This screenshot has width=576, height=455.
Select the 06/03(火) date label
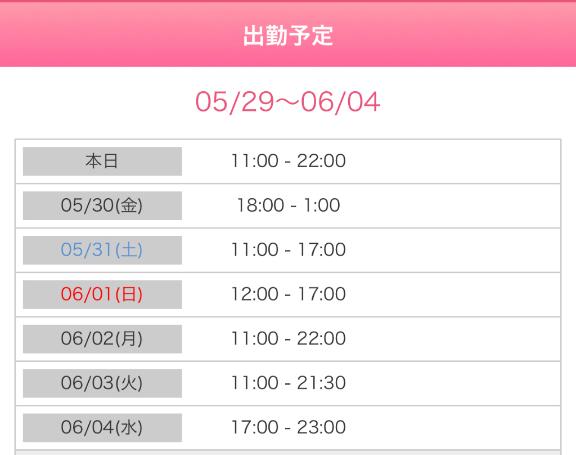102,383
